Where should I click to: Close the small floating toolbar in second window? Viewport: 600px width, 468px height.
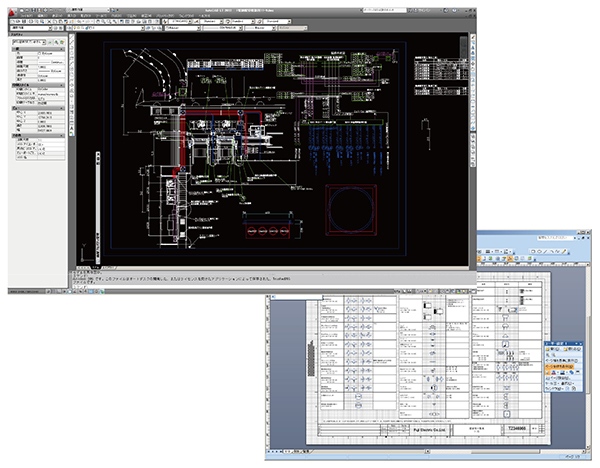tap(580, 344)
